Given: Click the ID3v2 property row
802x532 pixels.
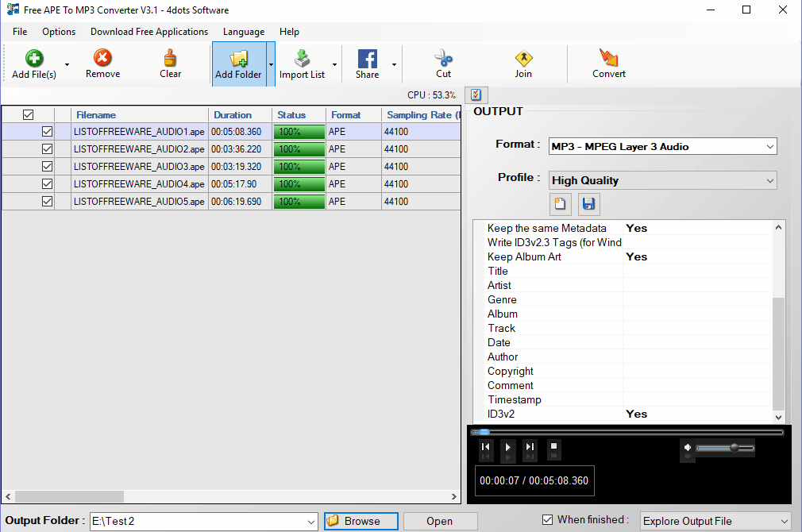Looking at the screenshot, I should click(629, 414).
